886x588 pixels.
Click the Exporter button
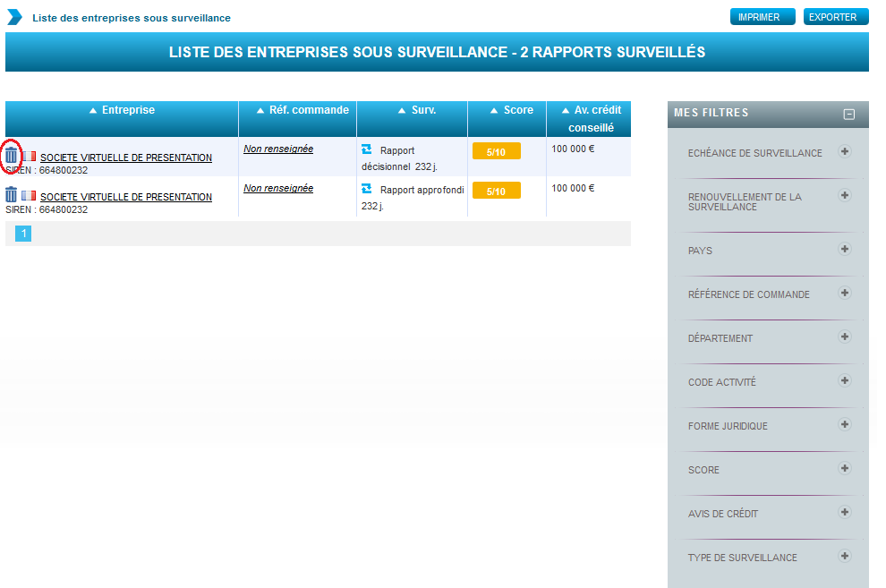click(x=836, y=17)
